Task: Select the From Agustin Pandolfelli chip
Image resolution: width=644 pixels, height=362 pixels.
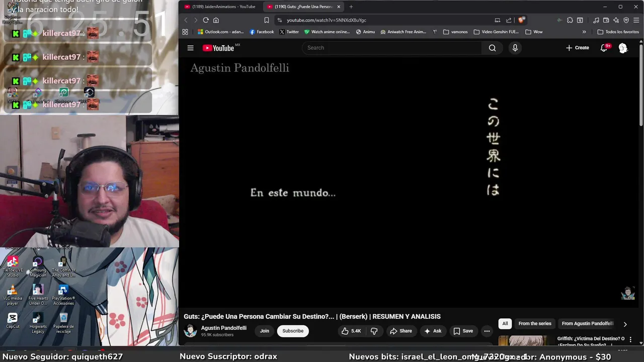Action: tap(588, 324)
